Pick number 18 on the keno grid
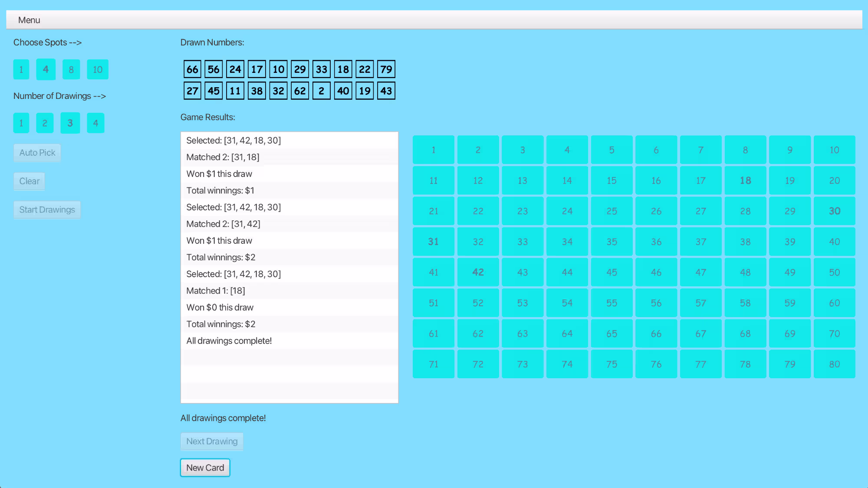Screen dimensions: 868x488 (x=745, y=180)
